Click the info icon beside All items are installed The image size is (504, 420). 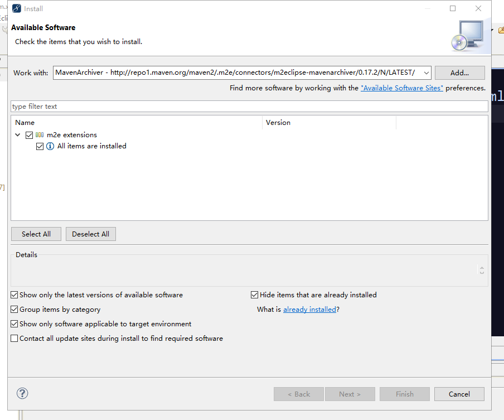[x=50, y=146]
